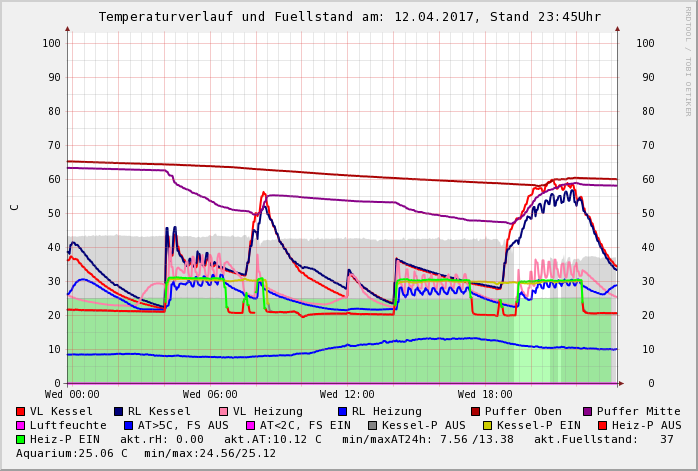Click the blue RL Heizung legend swatch
This screenshot has width=698, height=471.
point(341,411)
